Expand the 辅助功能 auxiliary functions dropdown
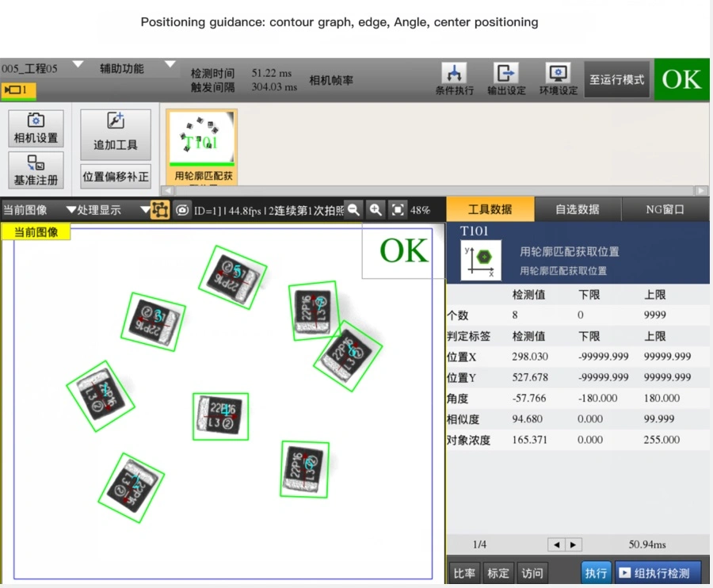713x588 pixels. click(x=170, y=64)
